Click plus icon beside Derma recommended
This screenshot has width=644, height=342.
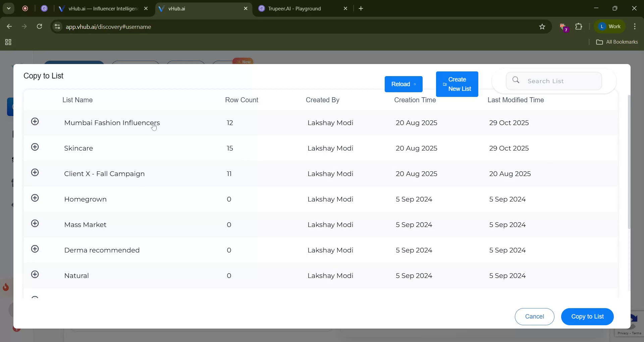35,249
